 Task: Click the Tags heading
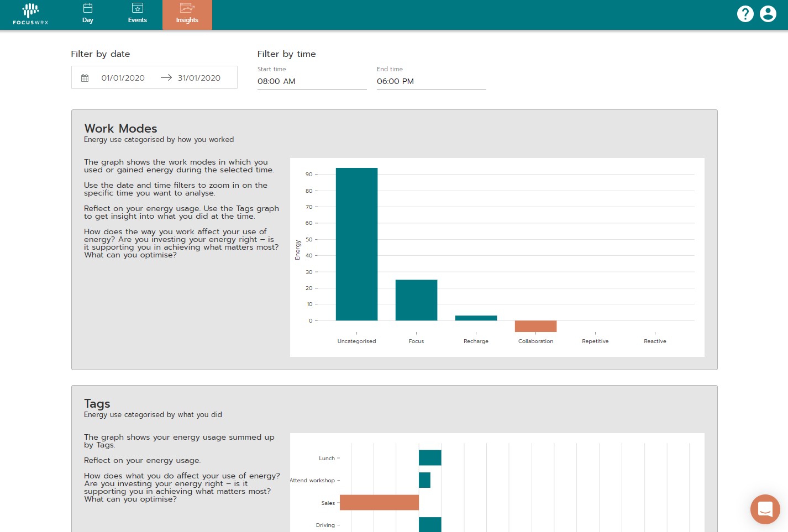click(x=97, y=404)
